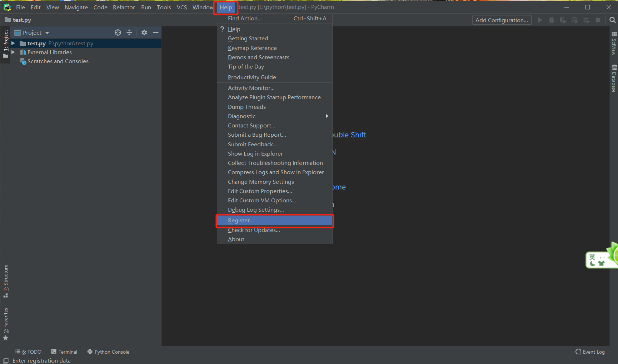This screenshot has width=618, height=364.
Task: Select Analyze Plugin Startup Performance
Action: pyautogui.click(x=274, y=97)
